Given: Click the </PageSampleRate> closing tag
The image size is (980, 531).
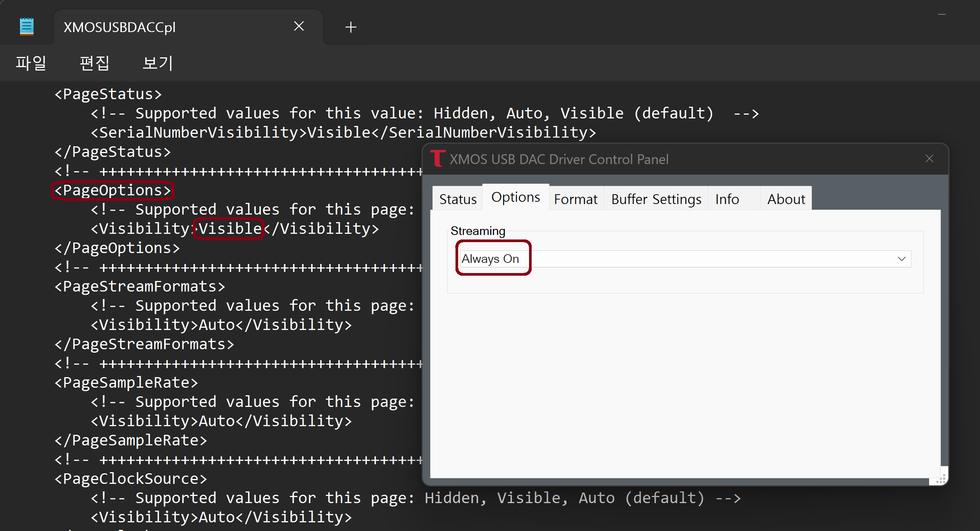Looking at the screenshot, I should click(x=131, y=440).
